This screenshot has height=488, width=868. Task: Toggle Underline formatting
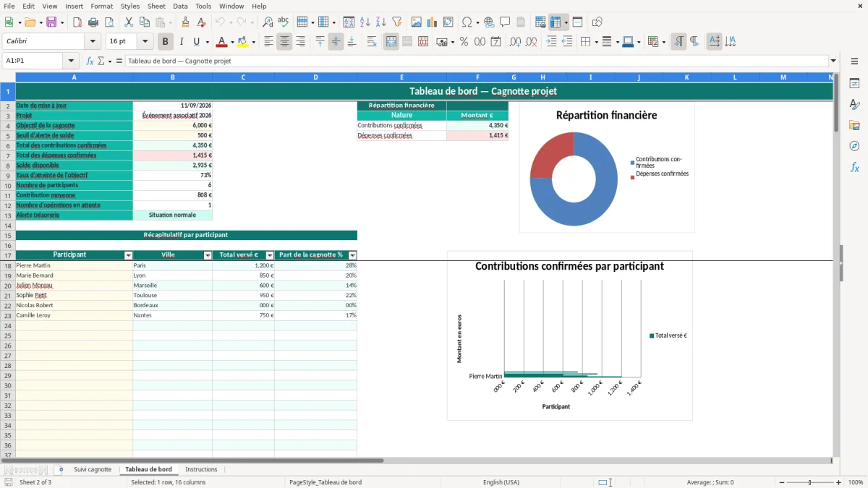click(196, 42)
